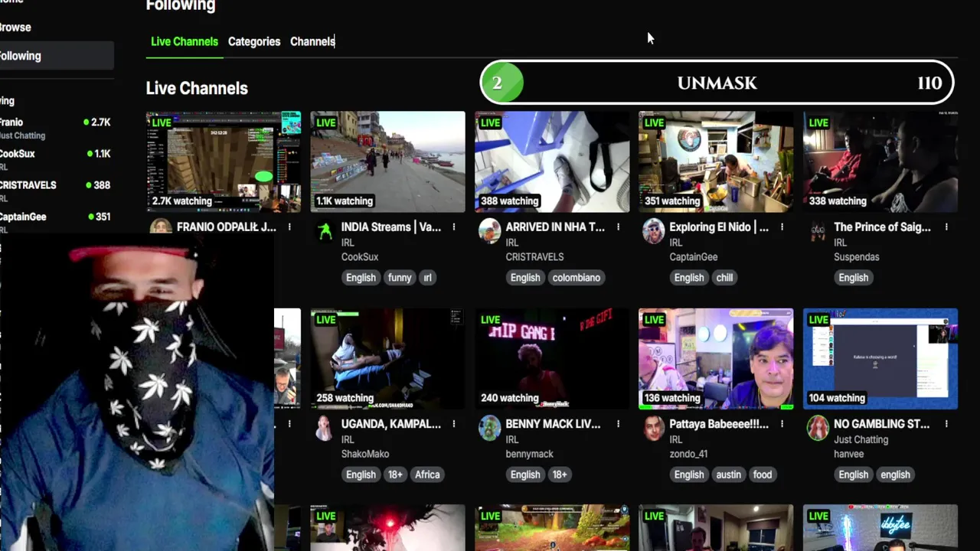Image resolution: width=980 pixels, height=551 pixels.
Task: Click the austin tag on zondo_41 stream
Action: click(728, 474)
